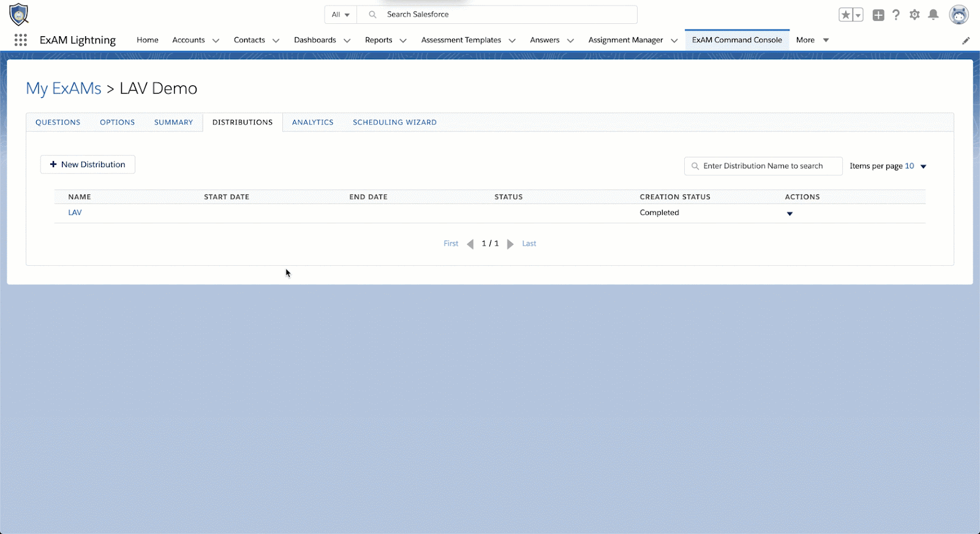Click the New Distribution button

88,165
